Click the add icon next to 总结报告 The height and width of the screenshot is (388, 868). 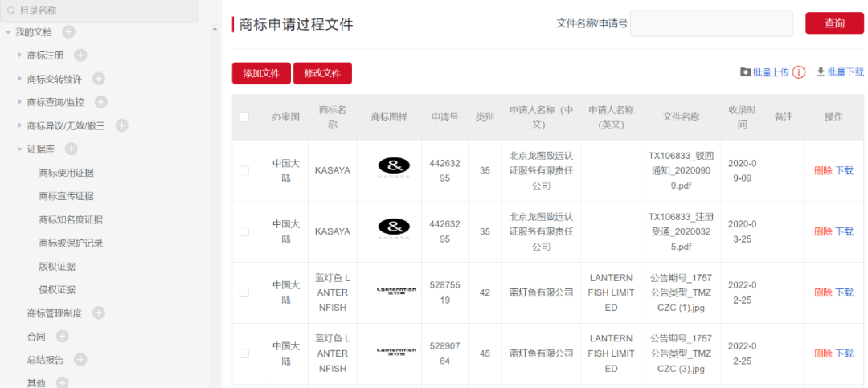tap(80, 359)
